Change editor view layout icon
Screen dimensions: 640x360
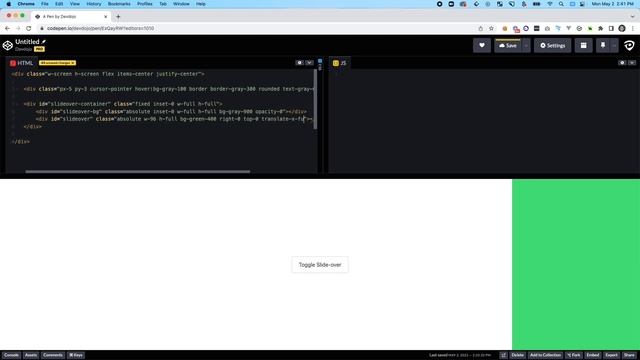pyautogui.click(x=583, y=45)
